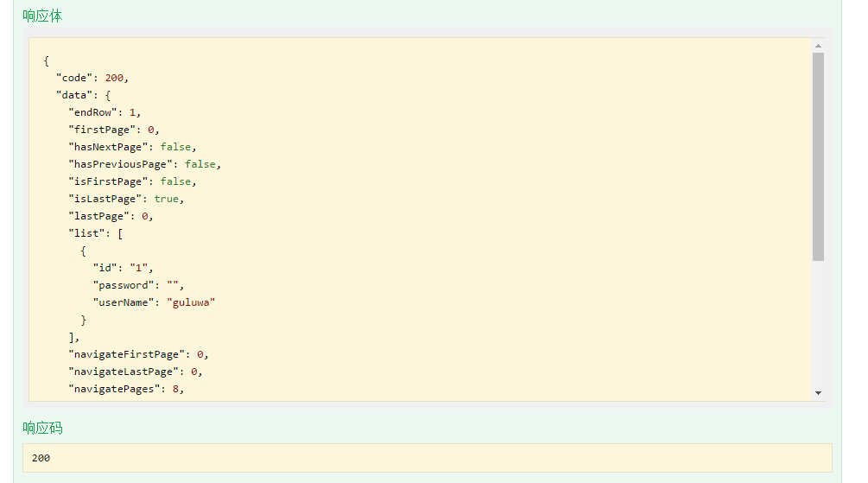This screenshot has width=868, height=483.
Task: Click the scrollbar down arrow in response body
Action: point(818,393)
